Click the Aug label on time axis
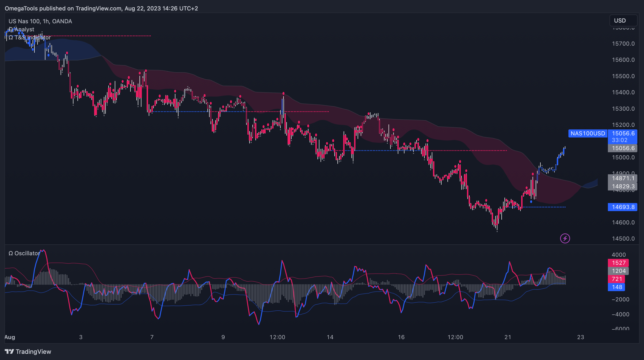The height and width of the screenshot is (360, 644). pyautogui.click(x=10, y=337)
